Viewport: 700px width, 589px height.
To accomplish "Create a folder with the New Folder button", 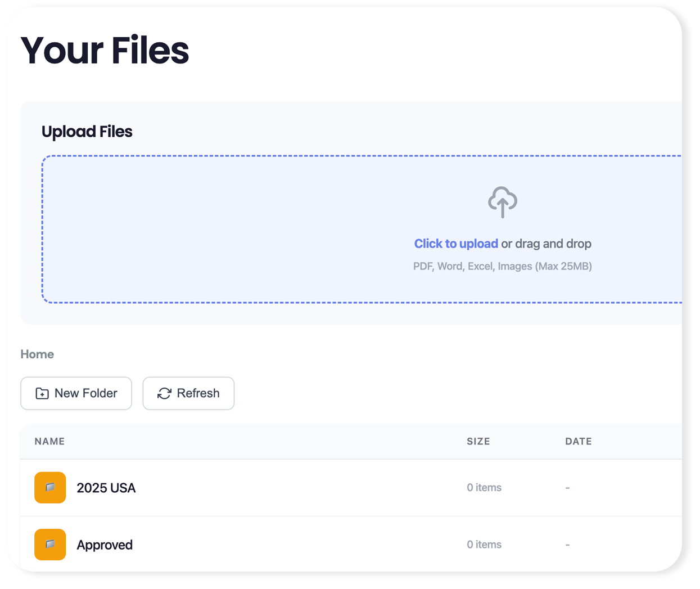I will click(x=76, y=393).
